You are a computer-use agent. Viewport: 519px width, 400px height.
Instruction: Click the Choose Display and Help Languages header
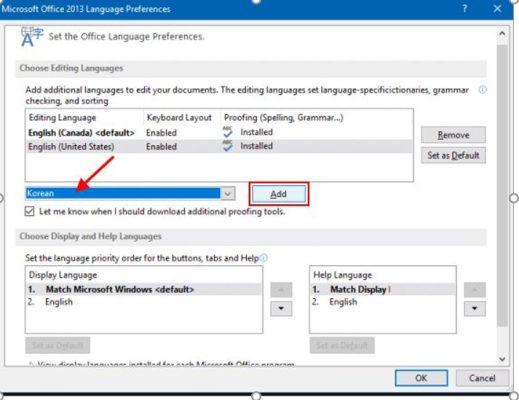(x=251, y=237)
